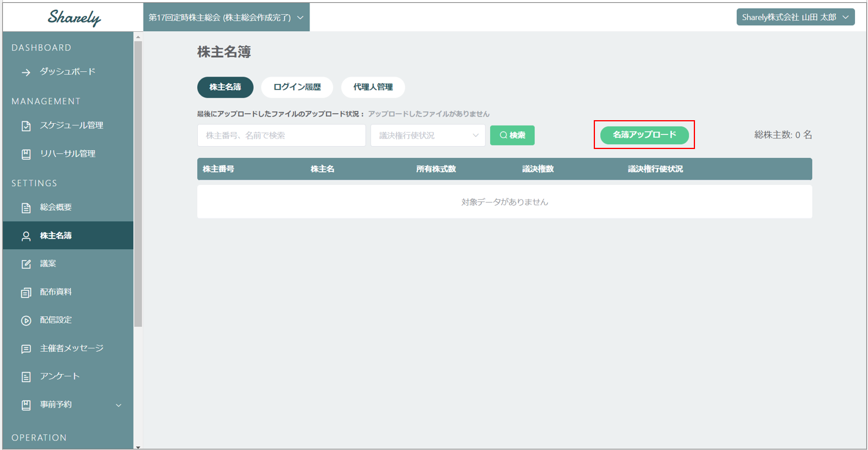The width and height of the screenshot is (868, 450).
Task: Click the 総会概要 document icon
Action: 26,208
